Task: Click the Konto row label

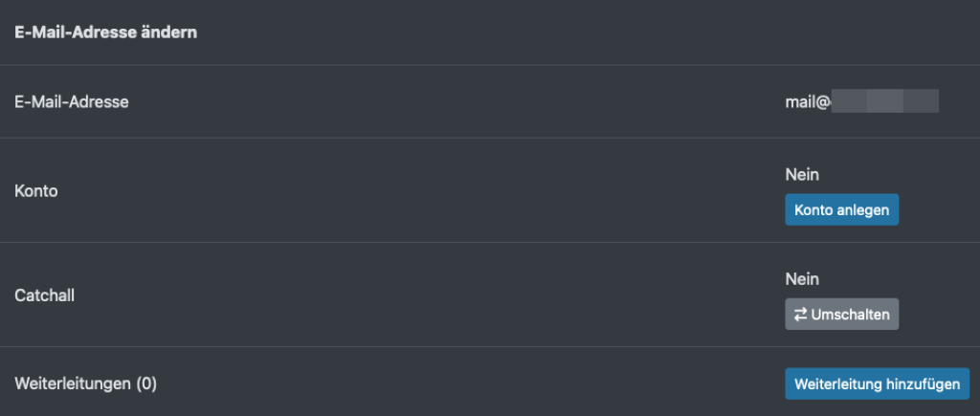Action: point(36,191)
